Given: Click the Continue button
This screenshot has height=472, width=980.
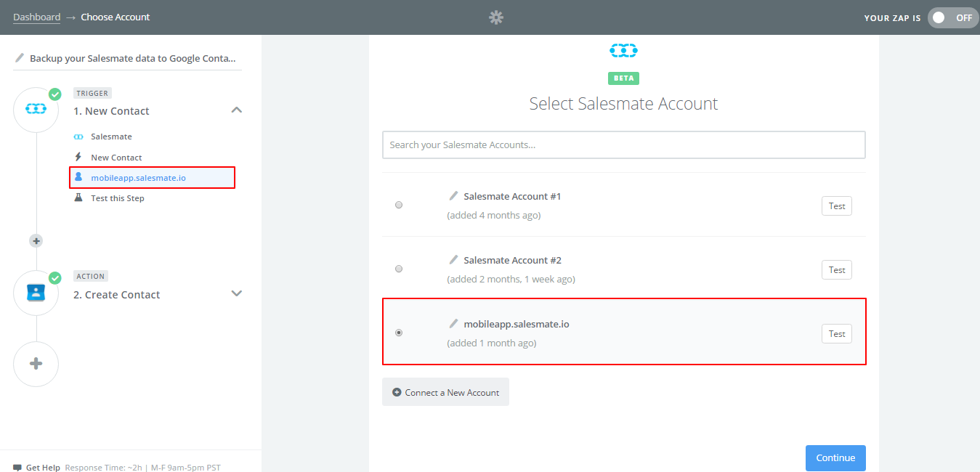Looking at the screenshot, I should 835,458.
